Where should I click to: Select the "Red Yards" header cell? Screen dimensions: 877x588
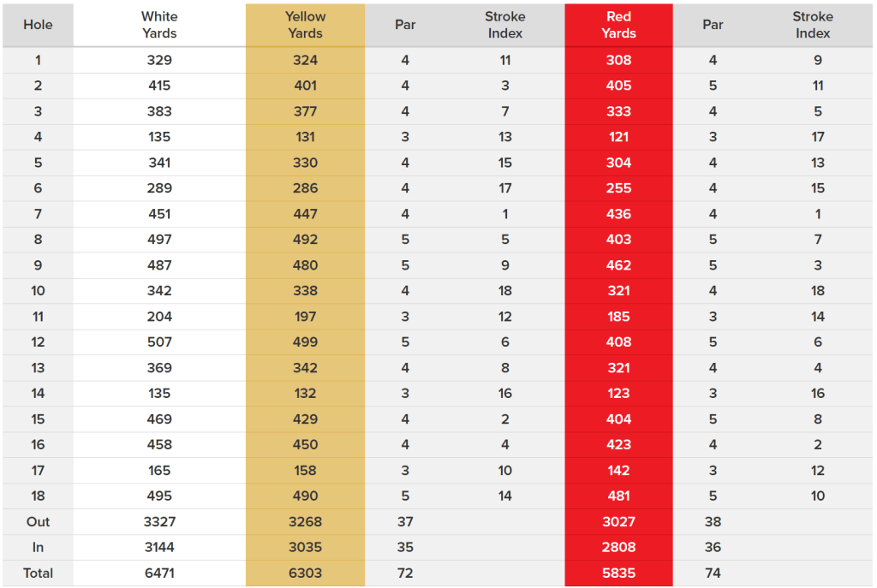618,25
